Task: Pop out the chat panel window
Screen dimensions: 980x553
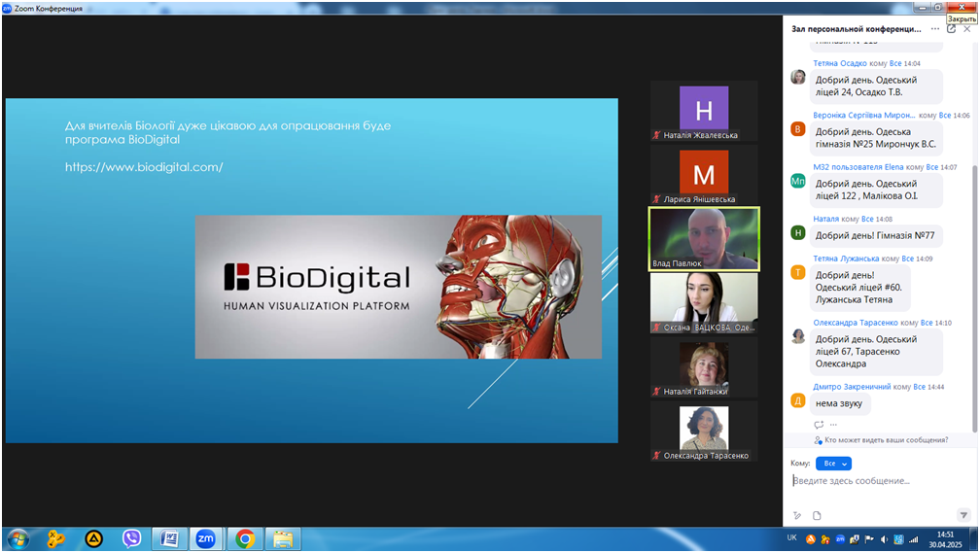Action: [x=951, y=29]
